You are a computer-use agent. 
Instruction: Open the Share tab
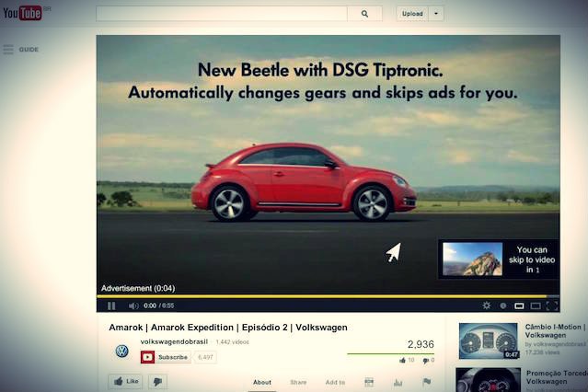(x=298, y=382)
